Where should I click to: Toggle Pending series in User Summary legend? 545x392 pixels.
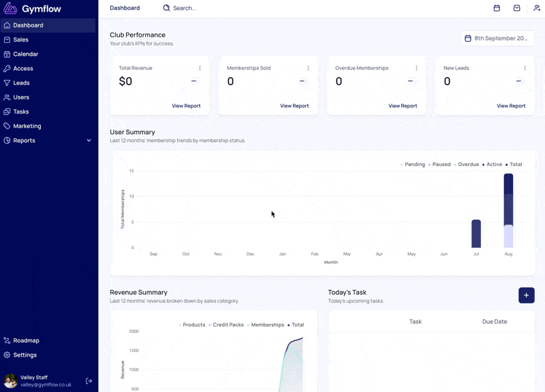click(x=413, y=164)
